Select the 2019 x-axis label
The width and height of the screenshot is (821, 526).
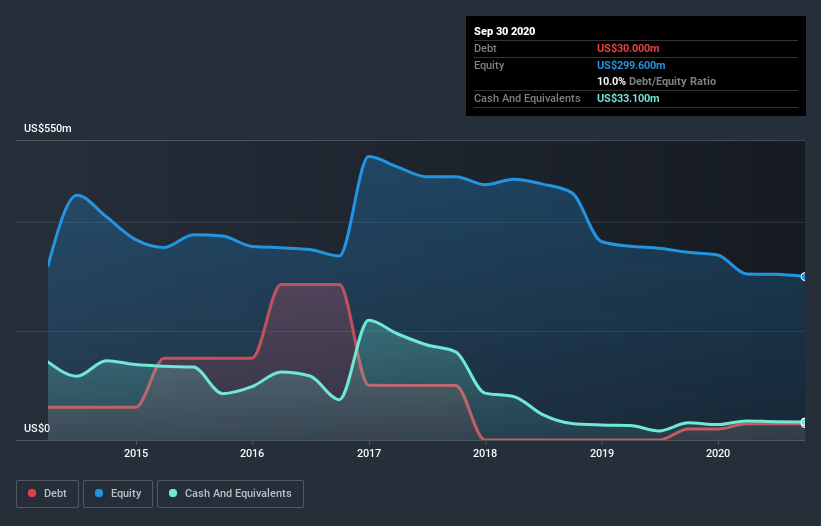(x=602, y=453)
